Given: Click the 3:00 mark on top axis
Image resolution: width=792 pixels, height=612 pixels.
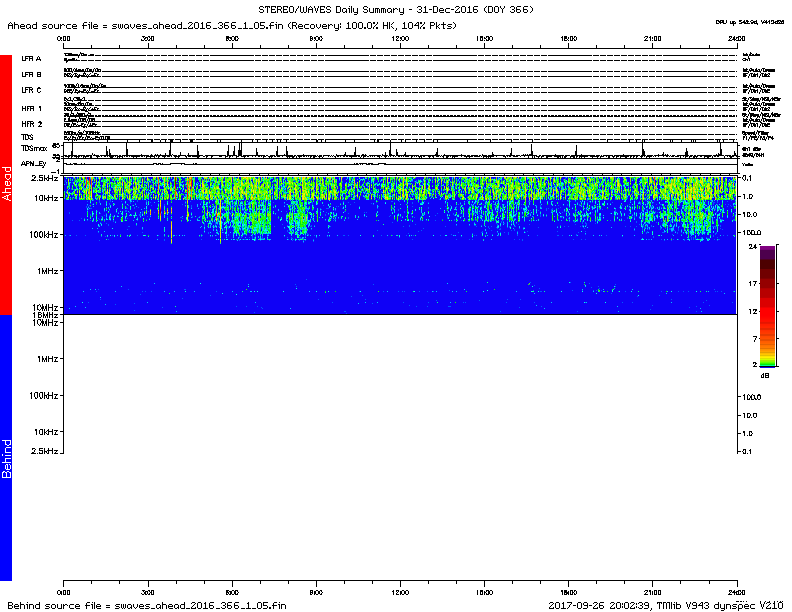Looking at the screenshot, I should tap(149, 37).
